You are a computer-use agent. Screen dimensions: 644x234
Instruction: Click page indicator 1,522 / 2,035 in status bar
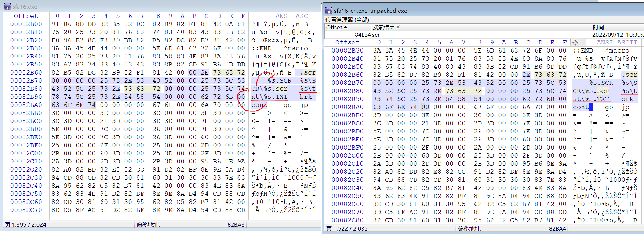pyautogui.click(x=347, y=228)
